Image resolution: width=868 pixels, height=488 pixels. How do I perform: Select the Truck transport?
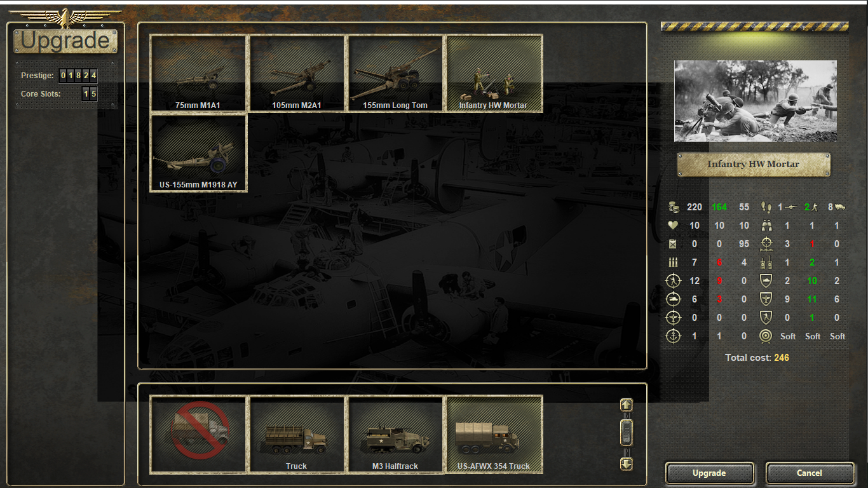(x=297, y=435)
